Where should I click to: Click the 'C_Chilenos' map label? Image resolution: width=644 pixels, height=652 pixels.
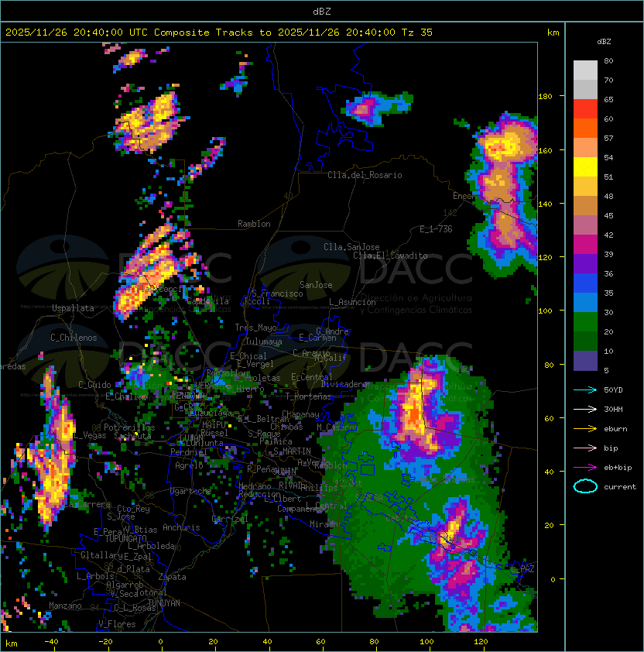point(74,338)
